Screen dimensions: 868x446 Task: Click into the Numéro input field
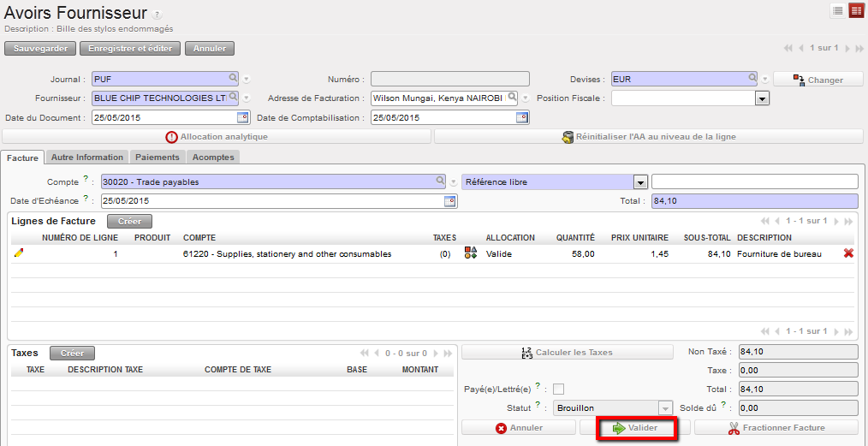(449, 79)
